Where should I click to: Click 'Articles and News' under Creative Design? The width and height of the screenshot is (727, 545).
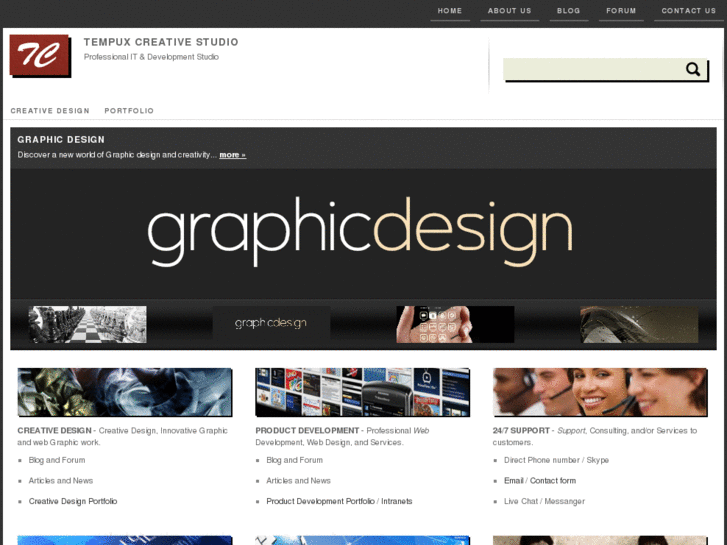[x=61, y=481]
